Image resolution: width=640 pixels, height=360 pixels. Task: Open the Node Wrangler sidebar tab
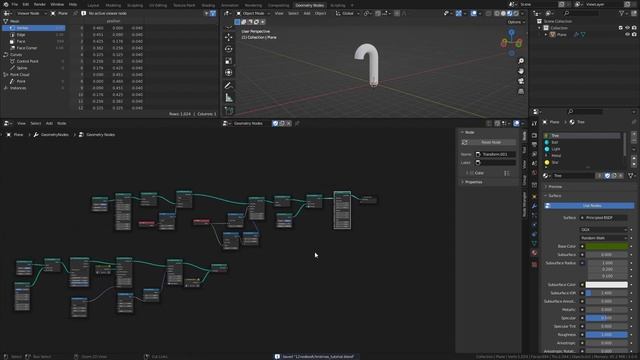(524, 204)
